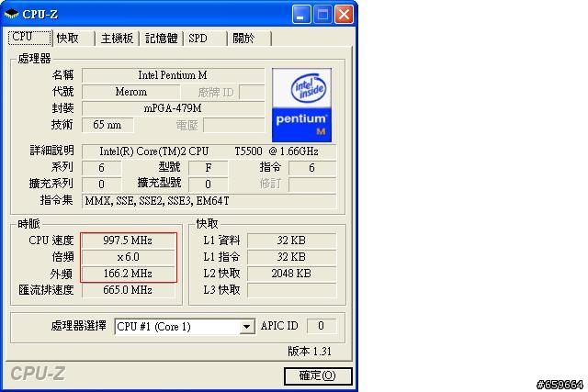Click the empty 電壓 voltage field

[234, 125]
